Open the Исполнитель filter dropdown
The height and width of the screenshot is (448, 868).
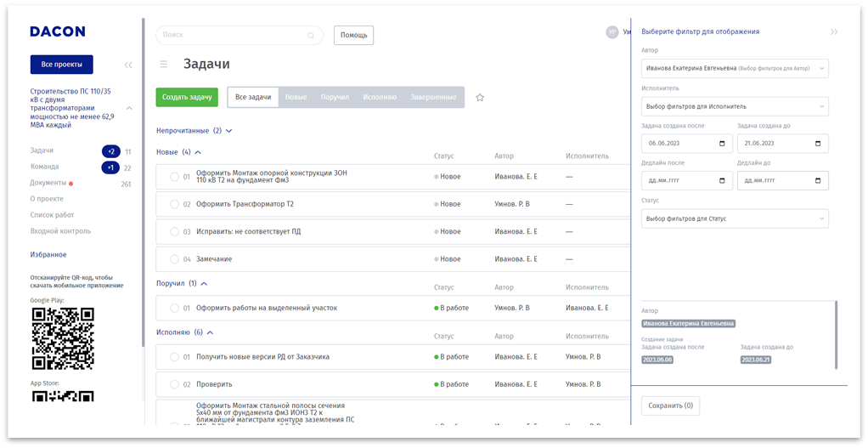(x=735, y=106)
